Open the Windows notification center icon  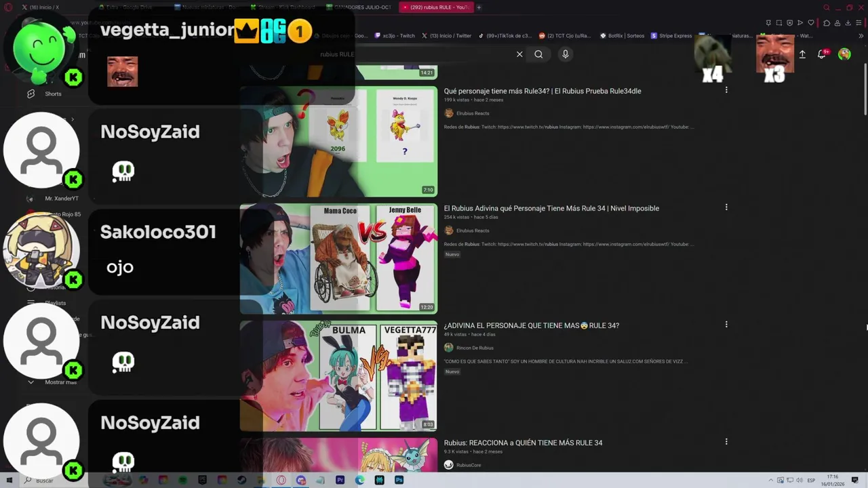(856, 481)
